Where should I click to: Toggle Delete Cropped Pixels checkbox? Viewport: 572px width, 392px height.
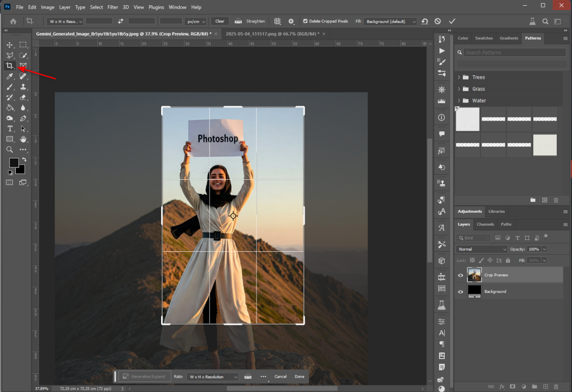pyautogui.click(x=305, y=21)
